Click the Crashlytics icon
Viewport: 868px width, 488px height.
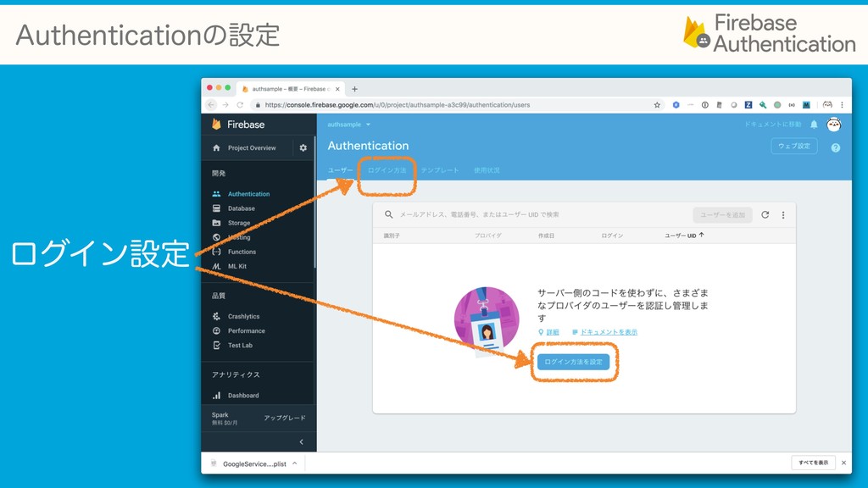216,317
